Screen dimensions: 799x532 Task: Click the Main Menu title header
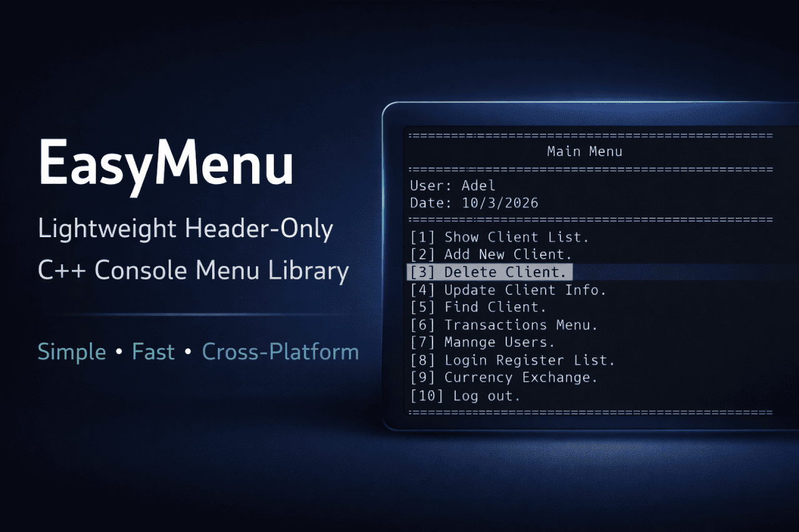[x=585, y=151]
